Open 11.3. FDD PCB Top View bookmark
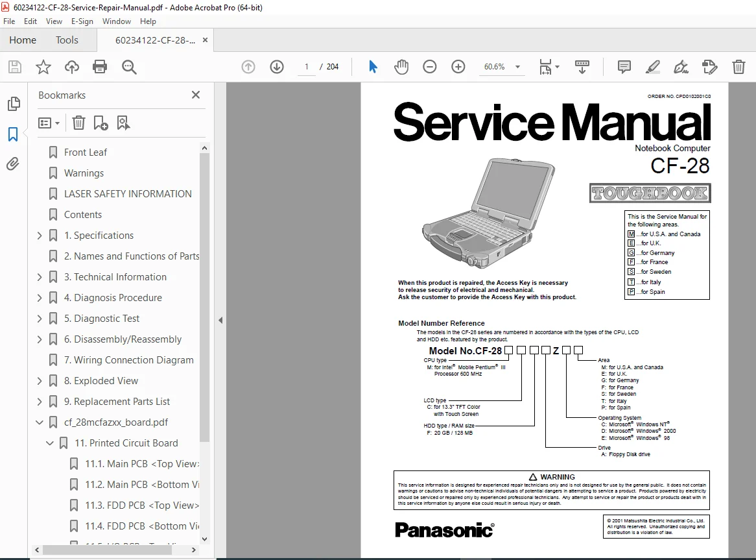 (x=142, y=505)
